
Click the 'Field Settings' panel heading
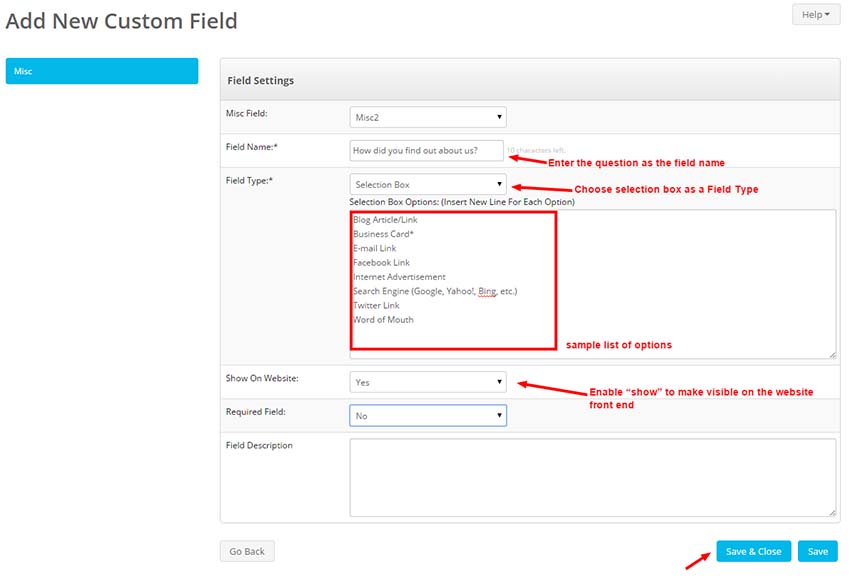pos(261,80)
